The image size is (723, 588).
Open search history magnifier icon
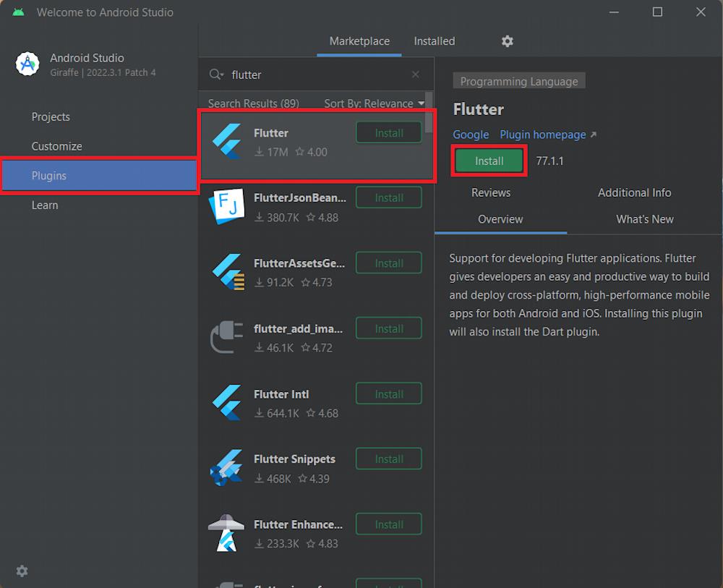pyautogui.click(x=215, y=74)
